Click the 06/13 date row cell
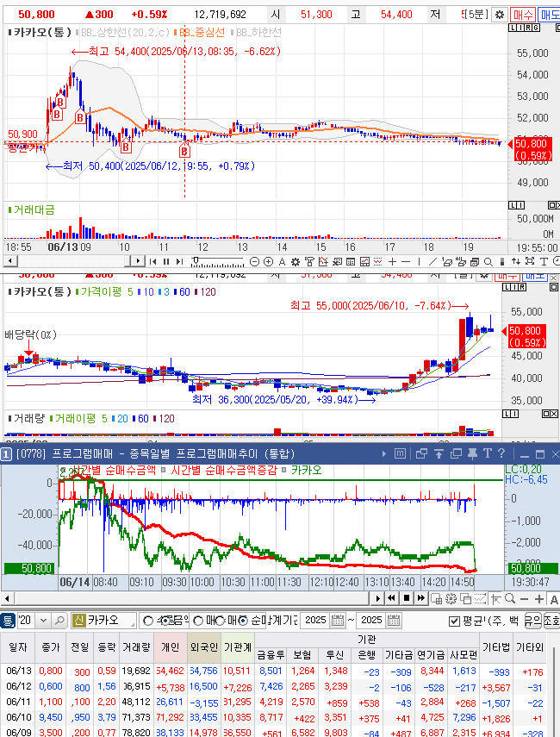Viewport: 560px width, 737px height. pyautogui.click(x=19, y=671)
